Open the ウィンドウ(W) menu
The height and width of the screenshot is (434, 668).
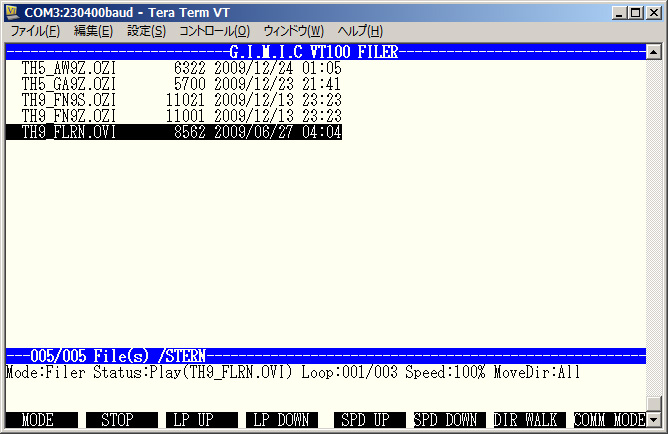[293, 31]
